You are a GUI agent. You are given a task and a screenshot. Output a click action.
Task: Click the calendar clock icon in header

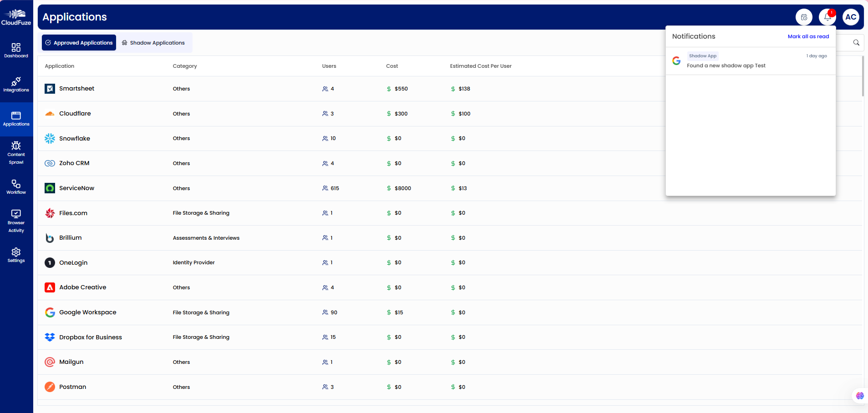(x=804, y=17)
